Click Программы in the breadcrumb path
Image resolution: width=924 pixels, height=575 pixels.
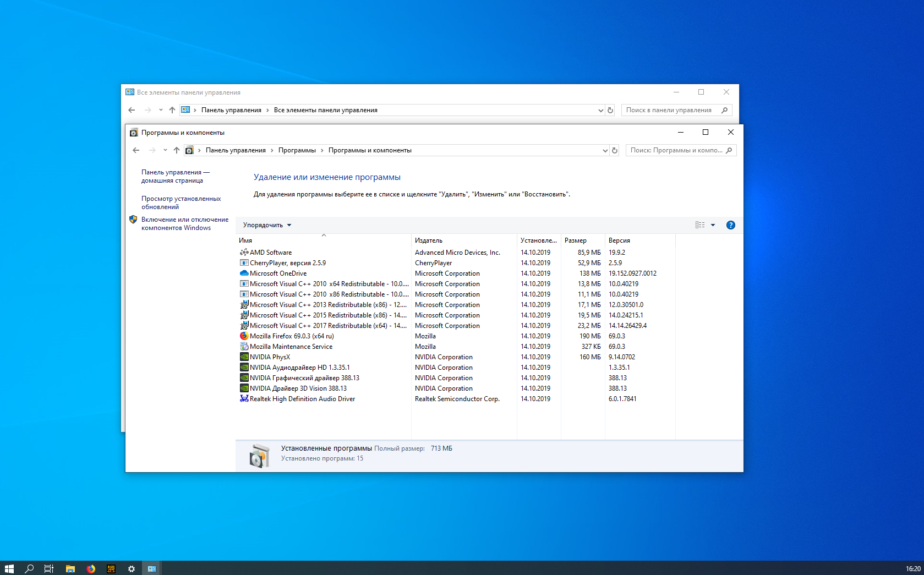[297, 150]
